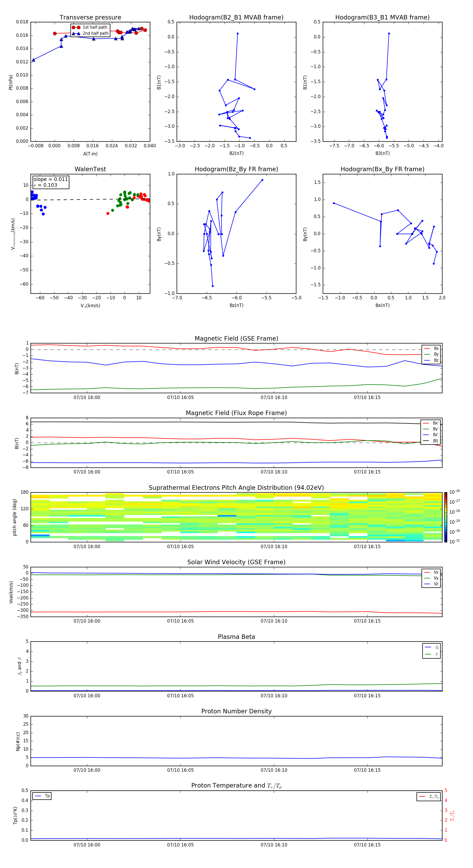Click the 'Tp' legend box

coord(42,796)
